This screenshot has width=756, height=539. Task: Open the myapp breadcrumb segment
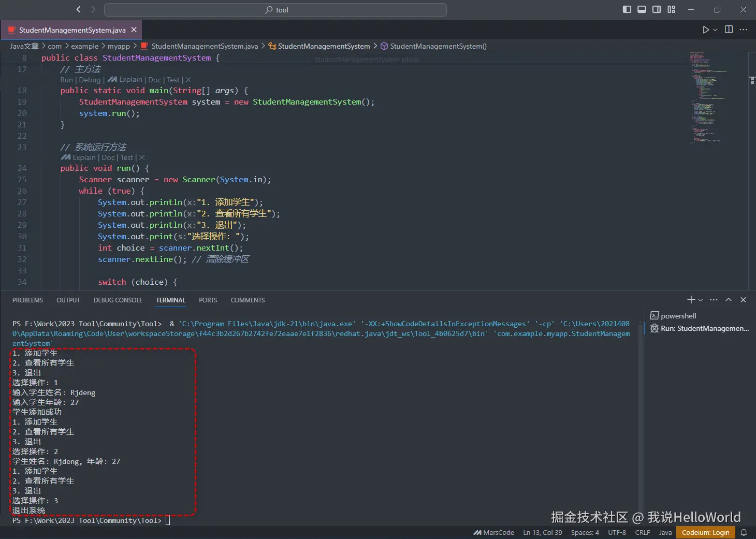point(119,46)
